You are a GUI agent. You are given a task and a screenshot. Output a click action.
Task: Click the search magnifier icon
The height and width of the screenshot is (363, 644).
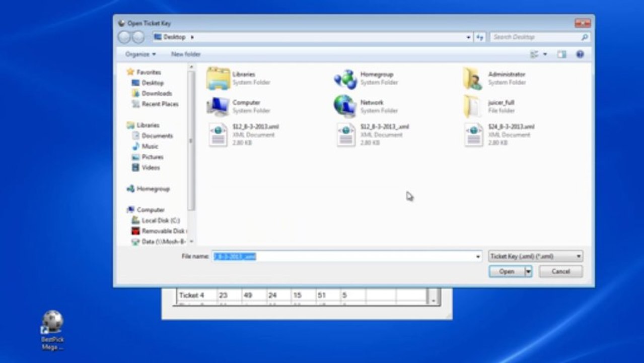[x=584, y=37]
